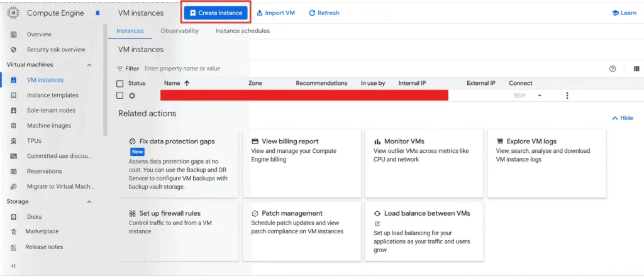Click the Migrate to Virtual Machines icon
644x276 pixels.
pyautogui.click(x=14, y=187)
